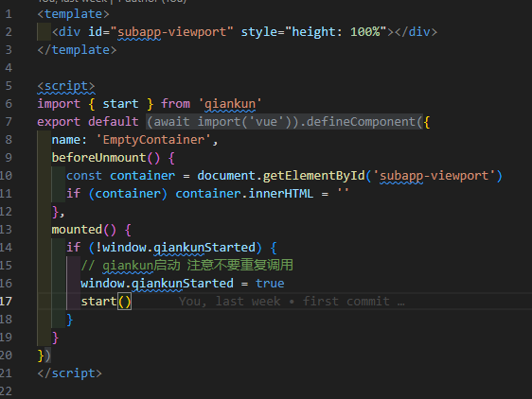Click line number 1 in the gutter

click(x=9, y=14)
